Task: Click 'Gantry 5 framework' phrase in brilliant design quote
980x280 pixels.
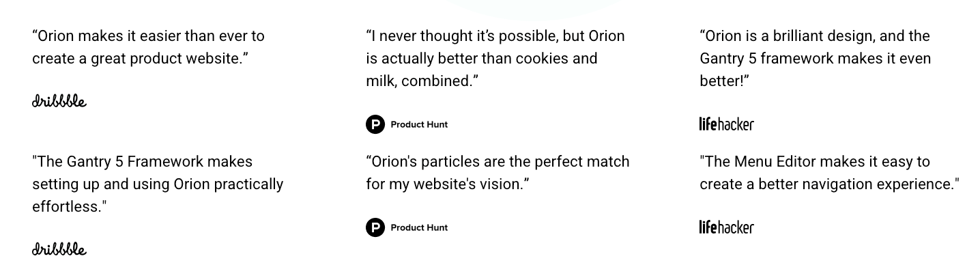Action: point(766,59)
